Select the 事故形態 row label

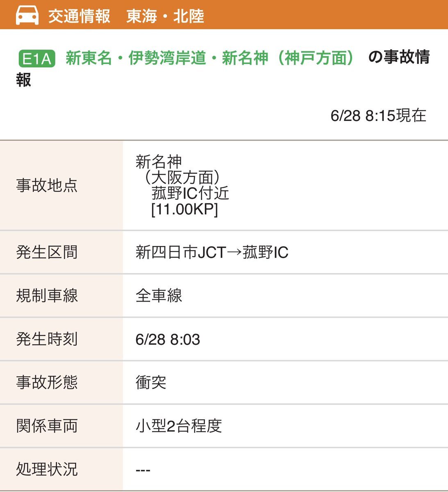pyautogui.click(x=47, y=382)
